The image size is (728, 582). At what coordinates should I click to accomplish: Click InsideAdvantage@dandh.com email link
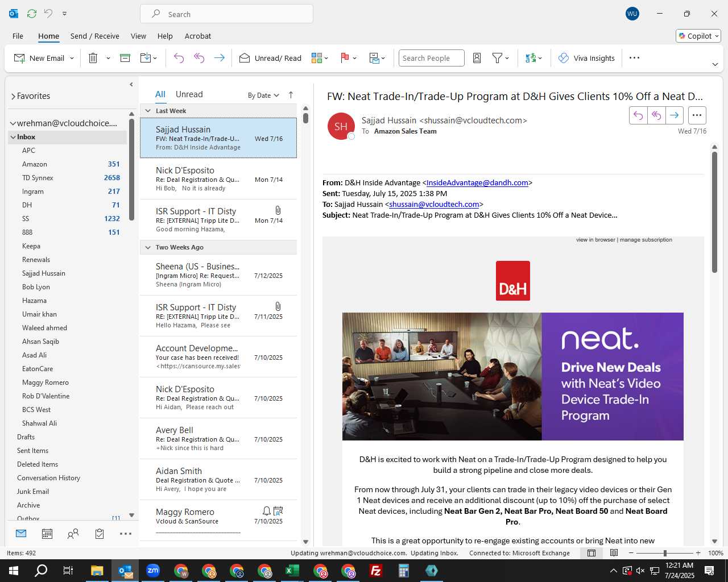(x=477, y=183)
